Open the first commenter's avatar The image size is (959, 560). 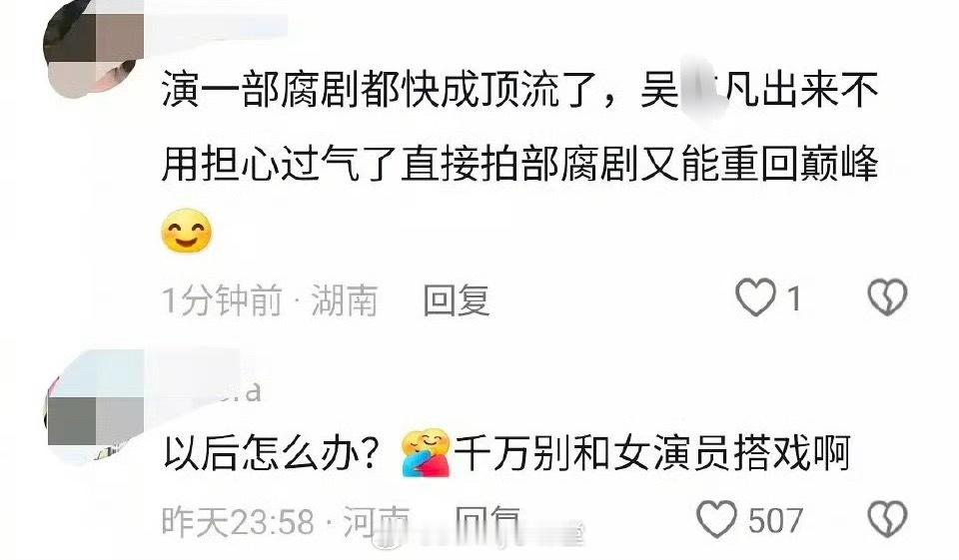tap(92, 50)
